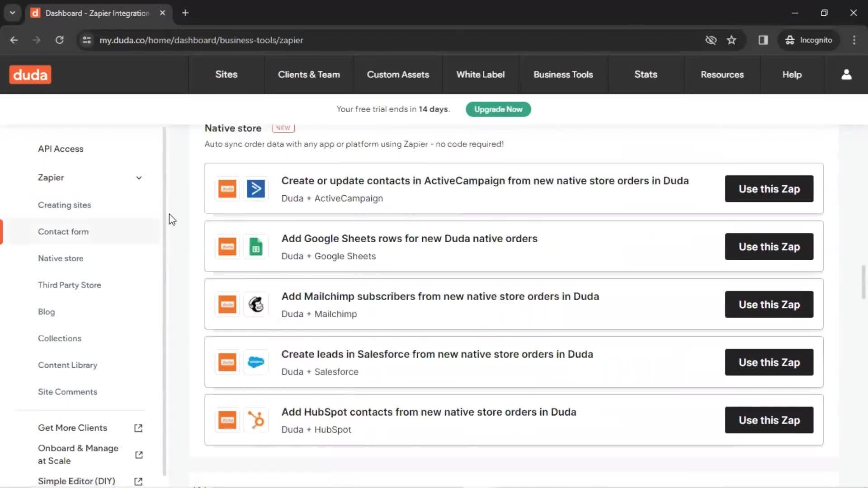Open the Custom Assets menu
The height and width of the screenshot is (488, 868).
(398, 75)
